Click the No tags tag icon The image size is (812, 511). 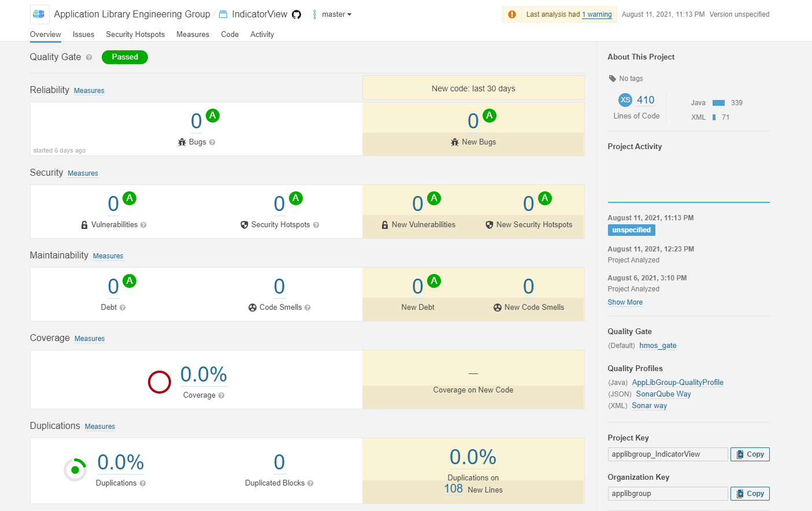click(x=613, y=79)
